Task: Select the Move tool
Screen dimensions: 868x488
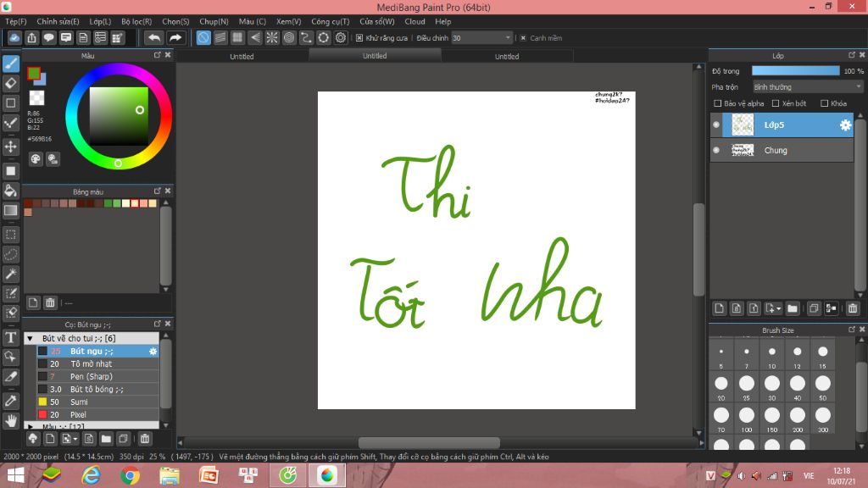Action: pos(10,147)
